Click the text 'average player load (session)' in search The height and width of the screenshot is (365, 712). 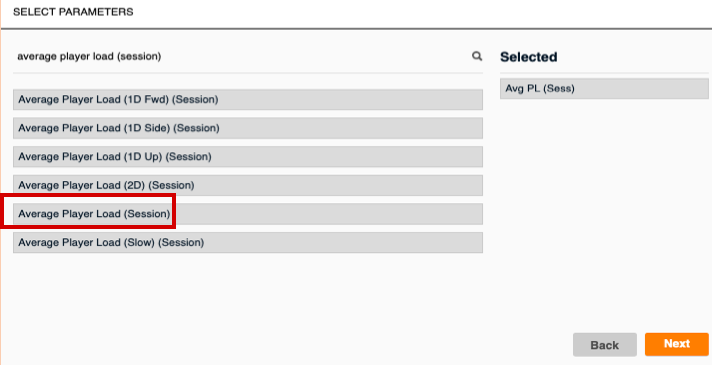(x=89, y=57)
